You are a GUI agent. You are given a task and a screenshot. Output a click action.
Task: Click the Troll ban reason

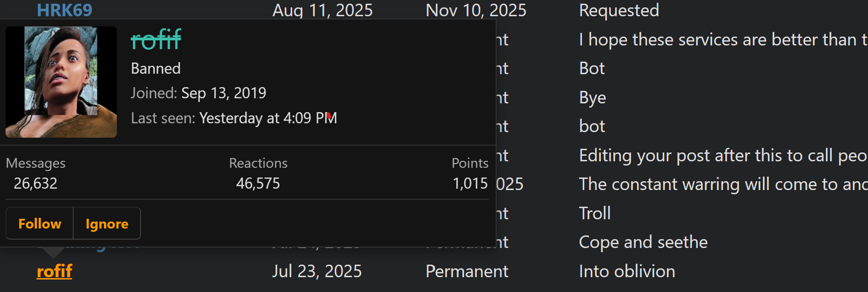[x=595, y=213]
